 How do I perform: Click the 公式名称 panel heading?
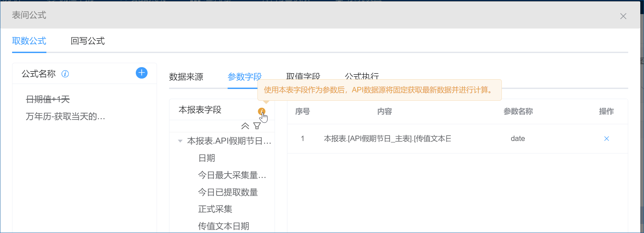(39, 74)
